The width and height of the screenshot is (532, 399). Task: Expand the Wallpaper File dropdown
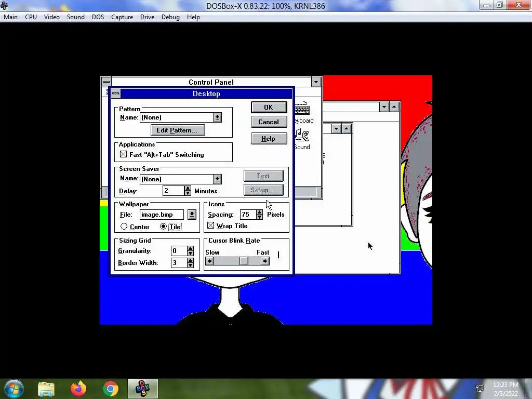(192, 215)
